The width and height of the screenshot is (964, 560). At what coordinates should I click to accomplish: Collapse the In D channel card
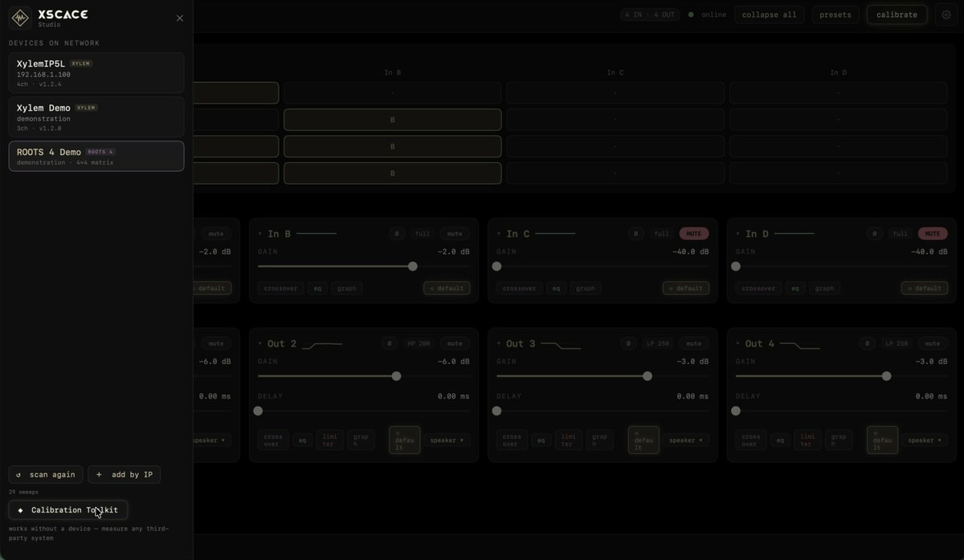pyautogui.click(x=738, y=234)
